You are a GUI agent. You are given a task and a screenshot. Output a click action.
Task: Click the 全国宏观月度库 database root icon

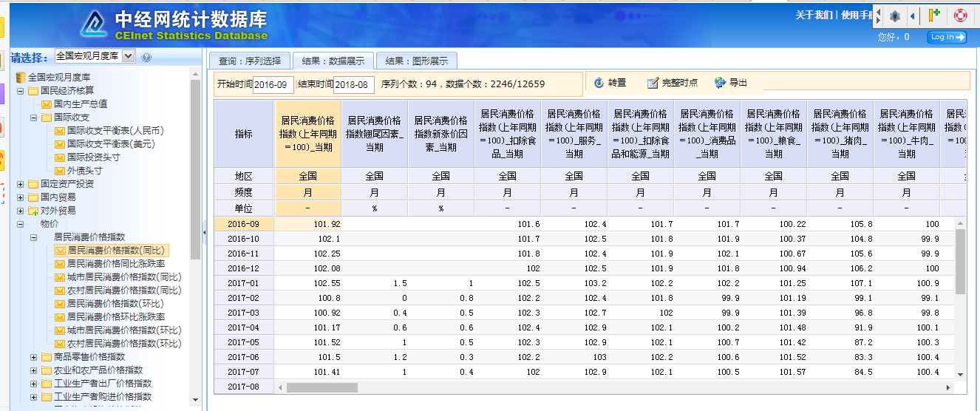(x=20, y=78)
